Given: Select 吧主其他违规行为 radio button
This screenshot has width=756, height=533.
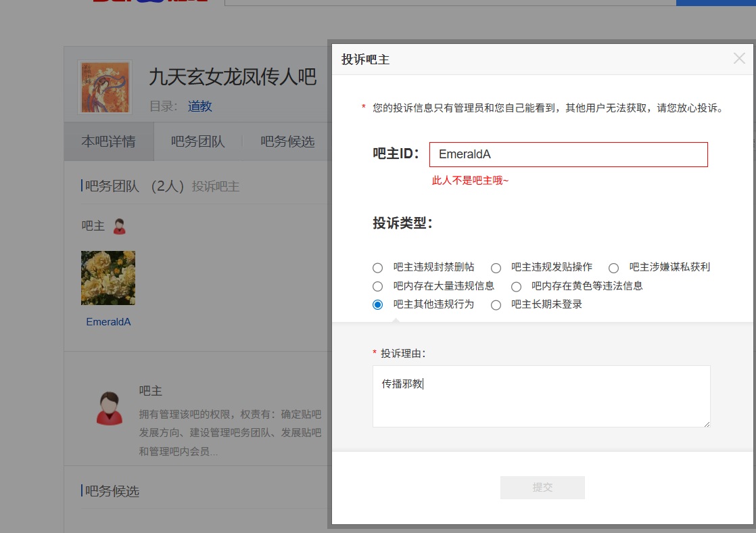Looking at the screenshot, I should [x=378, y=305].
